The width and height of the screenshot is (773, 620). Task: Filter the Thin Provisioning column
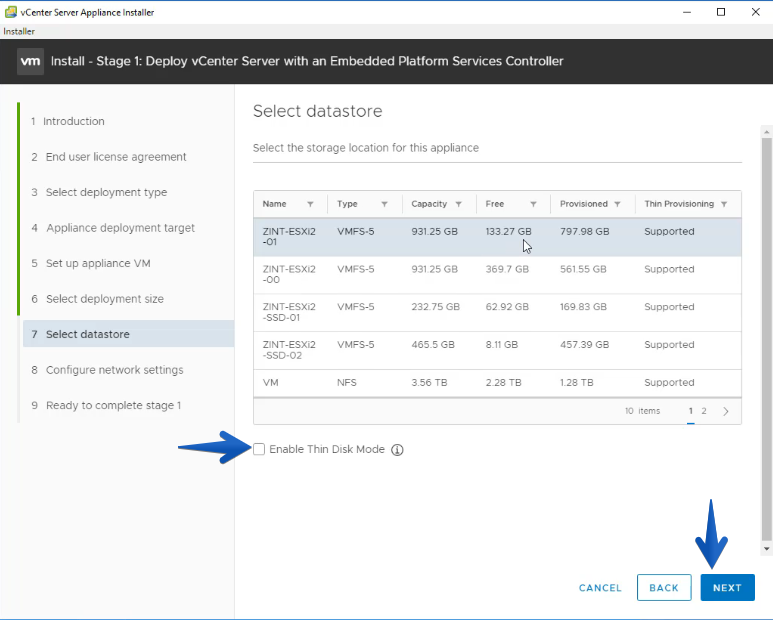click(724, 204)
